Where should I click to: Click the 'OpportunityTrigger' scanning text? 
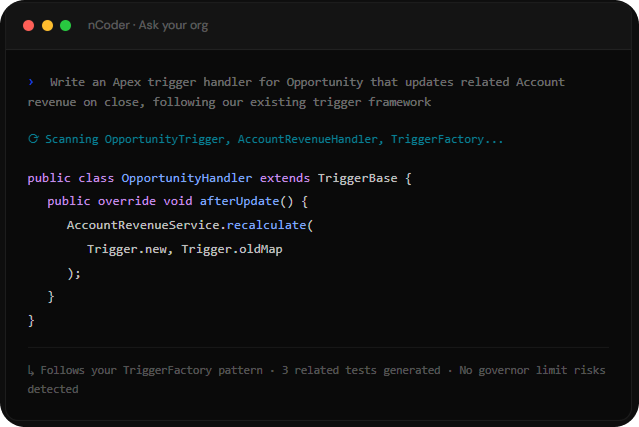coord(165,139)
